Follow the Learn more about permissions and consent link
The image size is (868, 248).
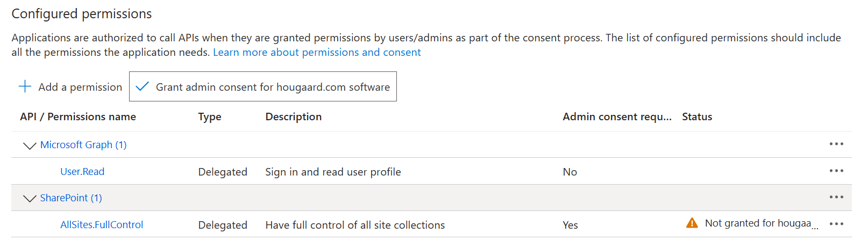(317, 52)
